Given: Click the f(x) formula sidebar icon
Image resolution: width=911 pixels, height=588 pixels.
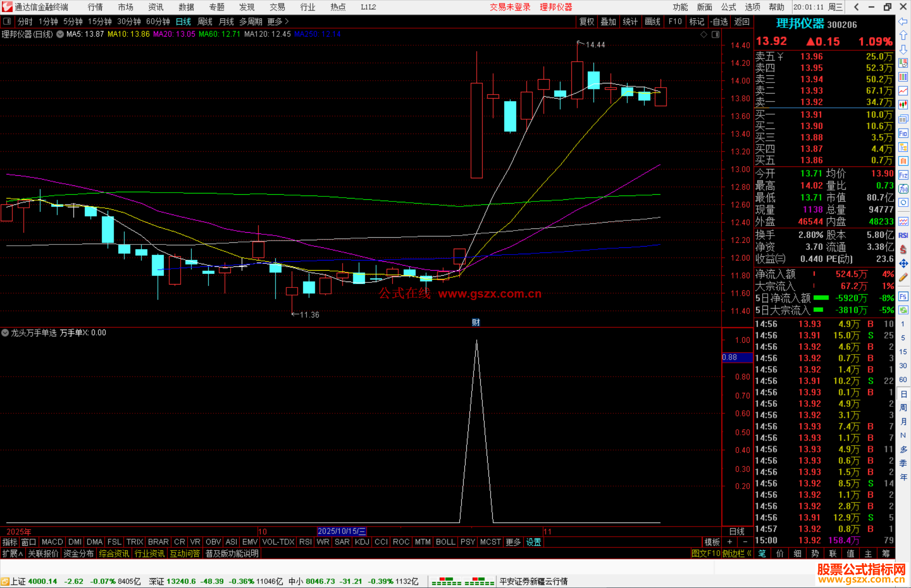Looking at the screenshot, I should coord(903,189).
